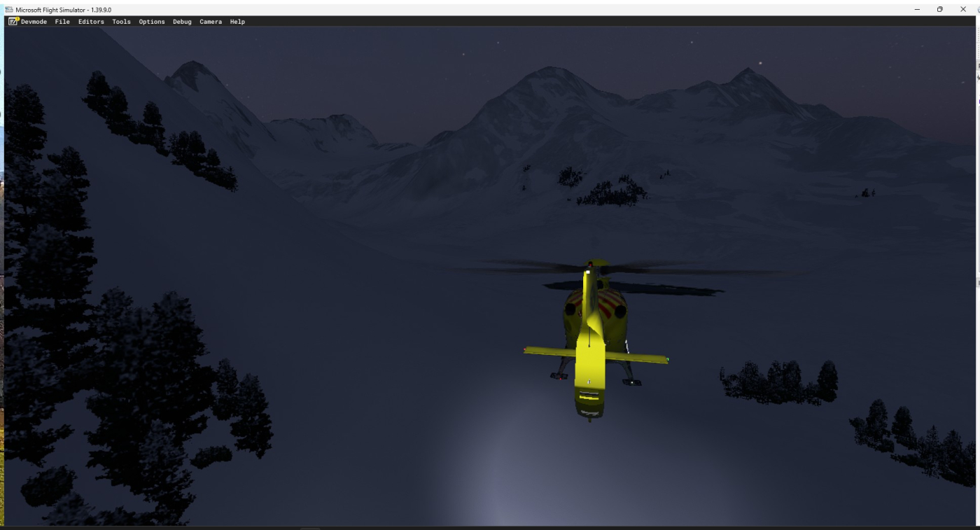Open the Devmode menu

[x=34, y=22]
